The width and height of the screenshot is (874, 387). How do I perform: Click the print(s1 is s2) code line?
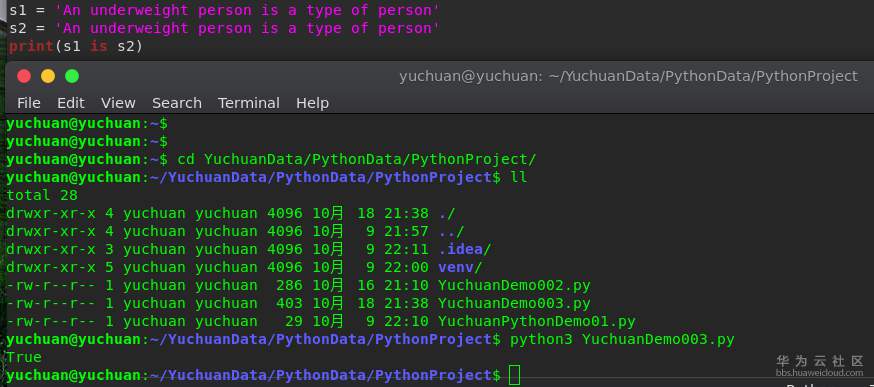76,46
